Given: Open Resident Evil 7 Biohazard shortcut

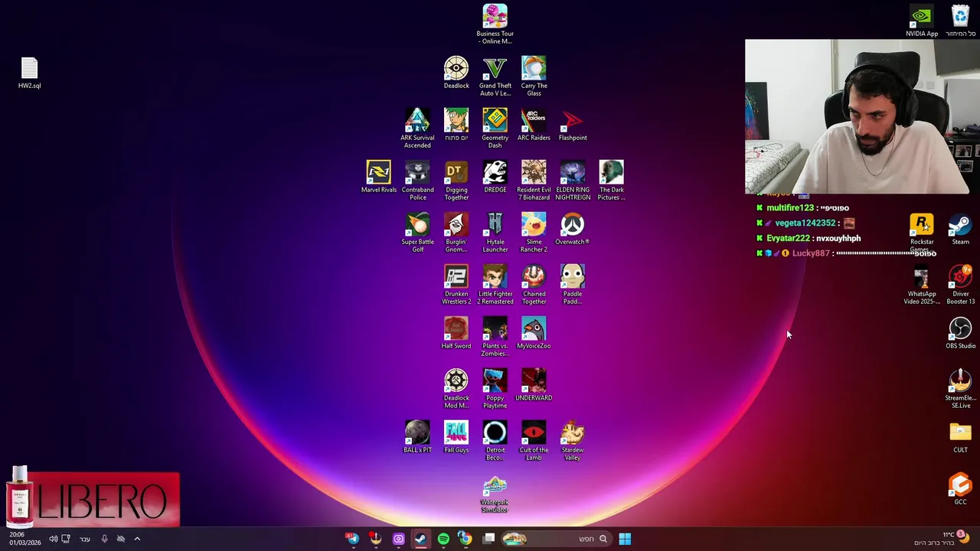Looking at the screenshot, I should tap(534, 180).
